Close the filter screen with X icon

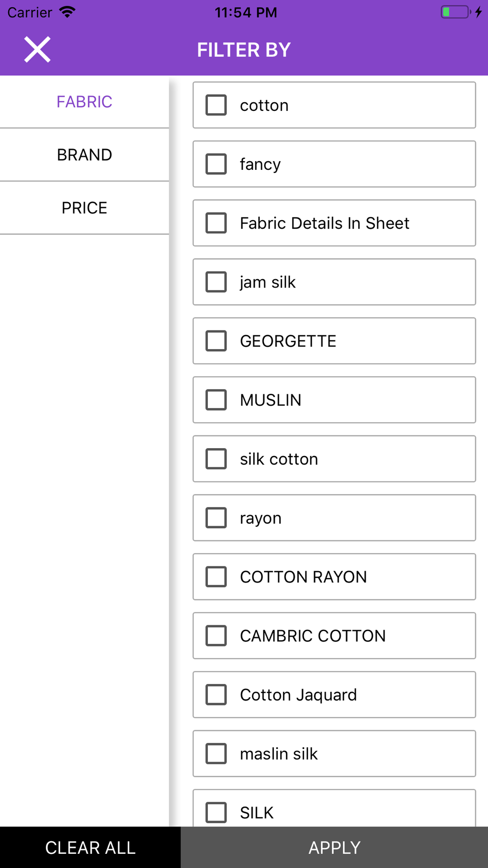pos(38,50)
